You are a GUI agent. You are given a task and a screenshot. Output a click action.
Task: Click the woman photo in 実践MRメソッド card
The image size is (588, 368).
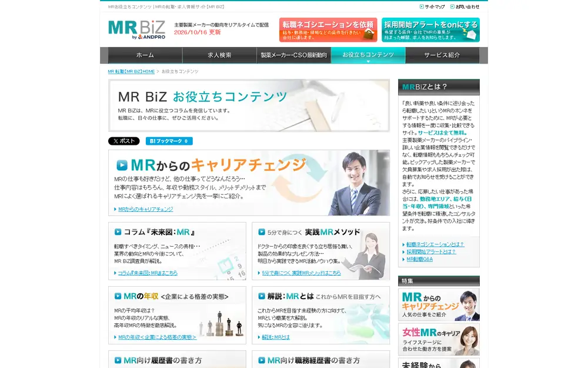[367, 256]
